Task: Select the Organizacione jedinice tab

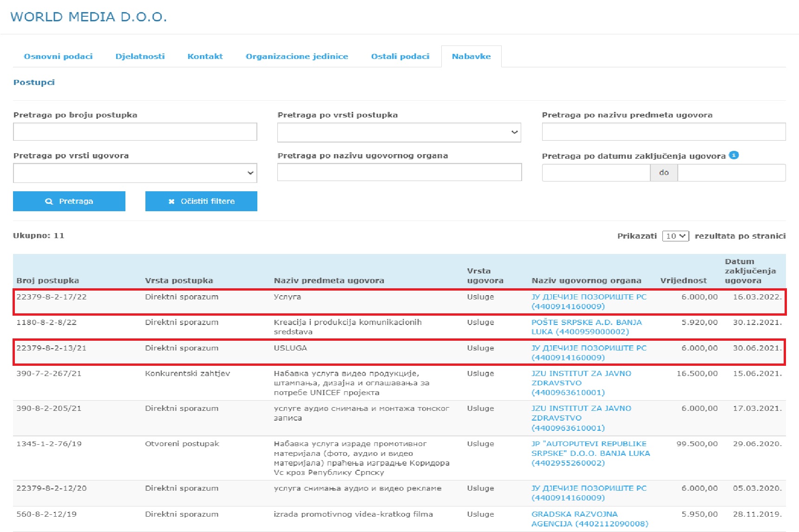Action: tap(297, 56)
